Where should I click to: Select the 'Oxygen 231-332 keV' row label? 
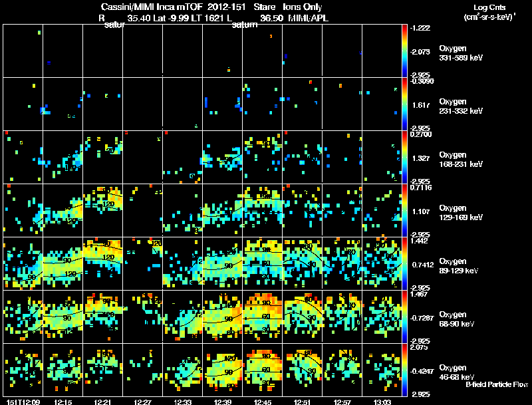460,106
